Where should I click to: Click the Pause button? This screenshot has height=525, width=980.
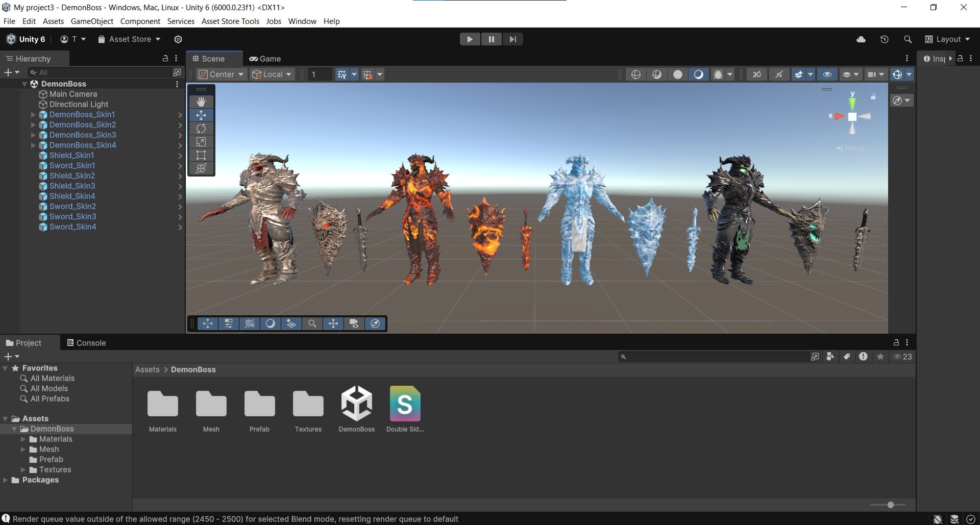point(491,39)
